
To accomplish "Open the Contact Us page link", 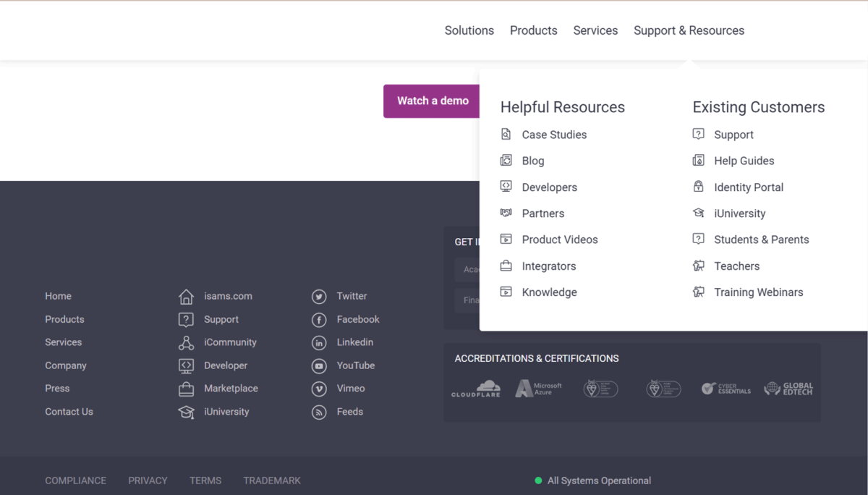I will (x=69, y=411).
